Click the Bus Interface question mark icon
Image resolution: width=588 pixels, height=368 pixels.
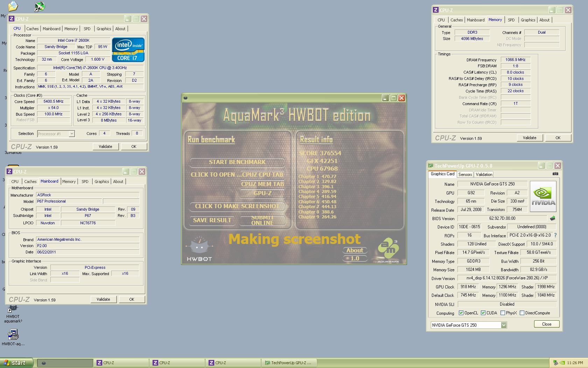coord(555,236)
